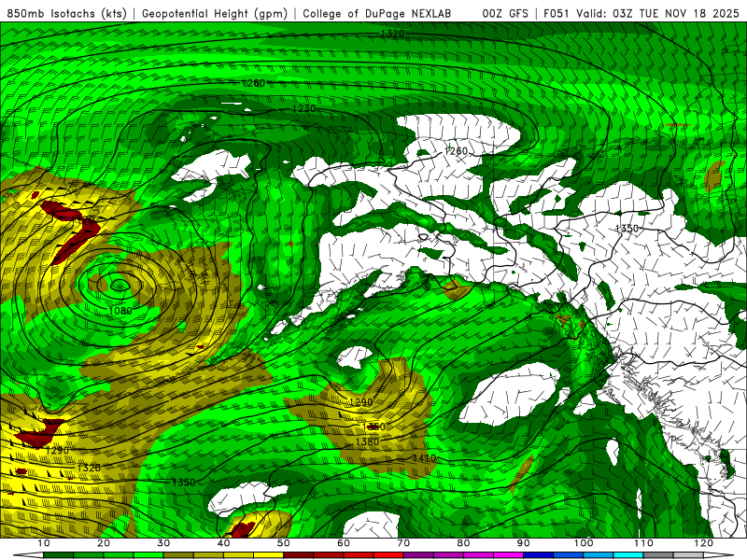Pick the cyan legend swatch before 110
747x560 pixels.
click(x=628, y=555)
